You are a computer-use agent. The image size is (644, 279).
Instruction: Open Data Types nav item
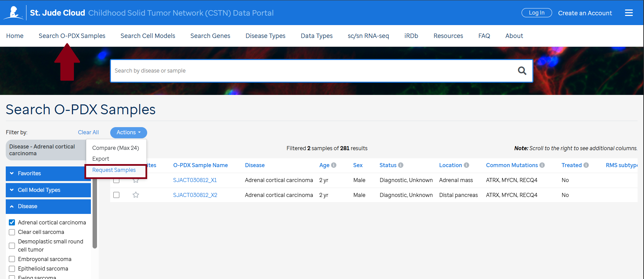pos(317,36)
